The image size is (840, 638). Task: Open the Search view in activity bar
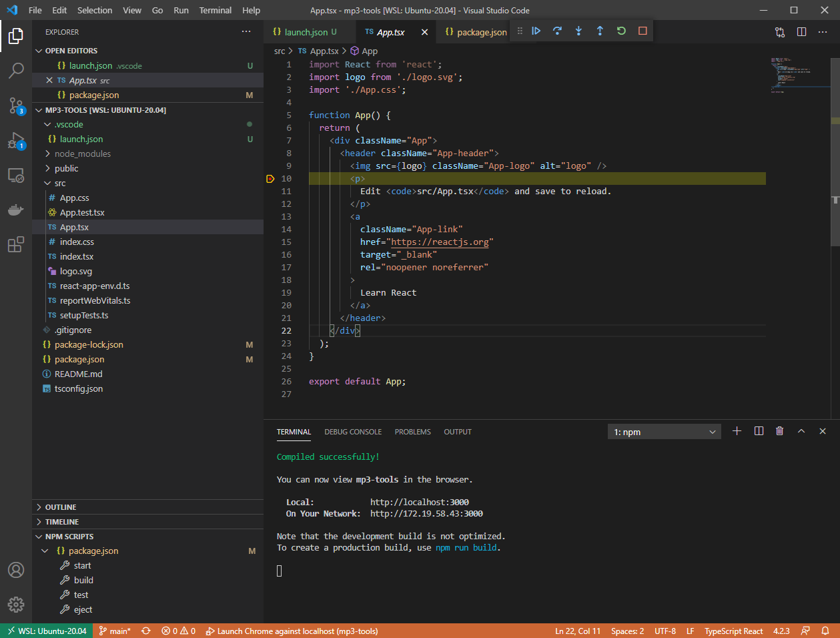click(16, 70)
